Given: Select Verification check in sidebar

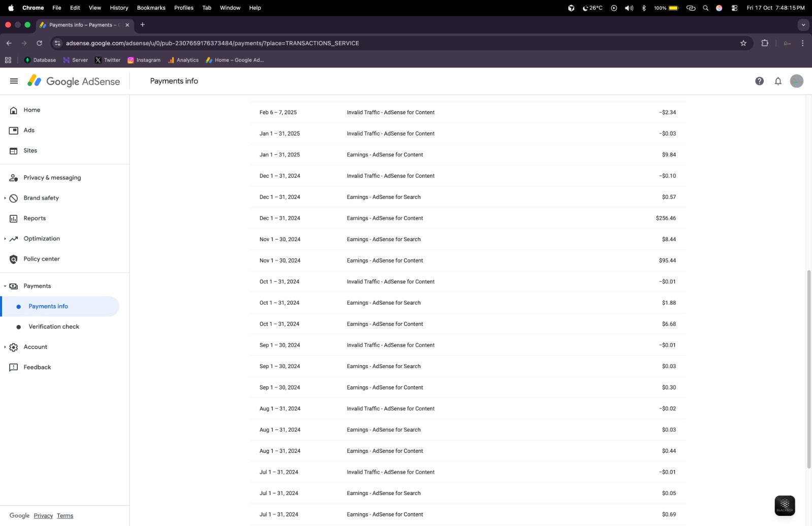Looking at the screenshot, I should (54, 327).
